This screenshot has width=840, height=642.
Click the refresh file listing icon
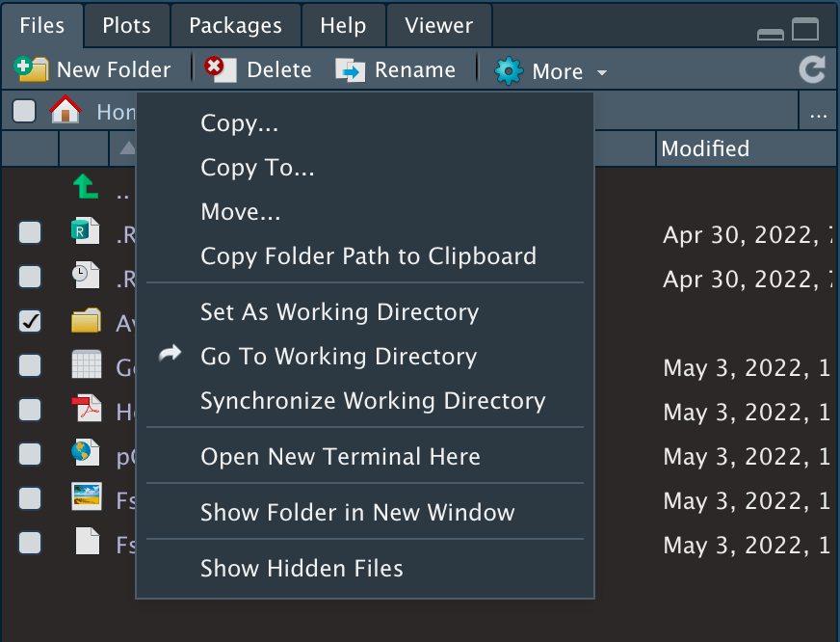coord(812,70)
